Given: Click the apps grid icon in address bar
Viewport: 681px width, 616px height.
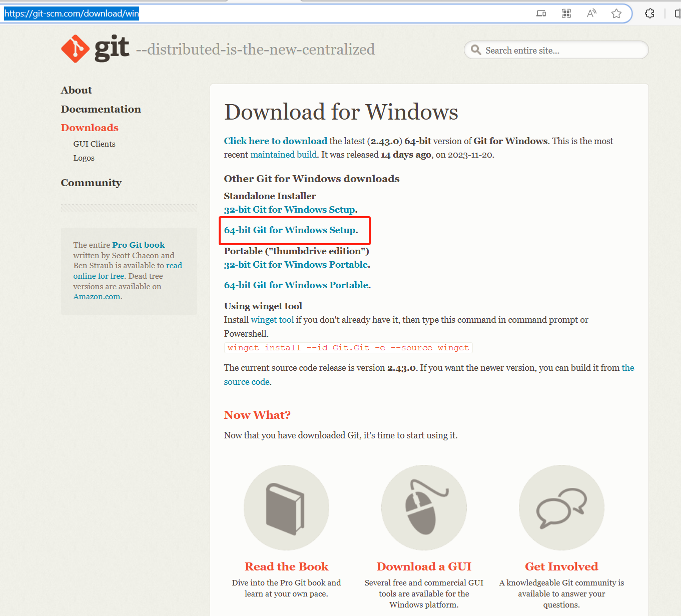Looking at the screenshot, I should tap(566, 14).
